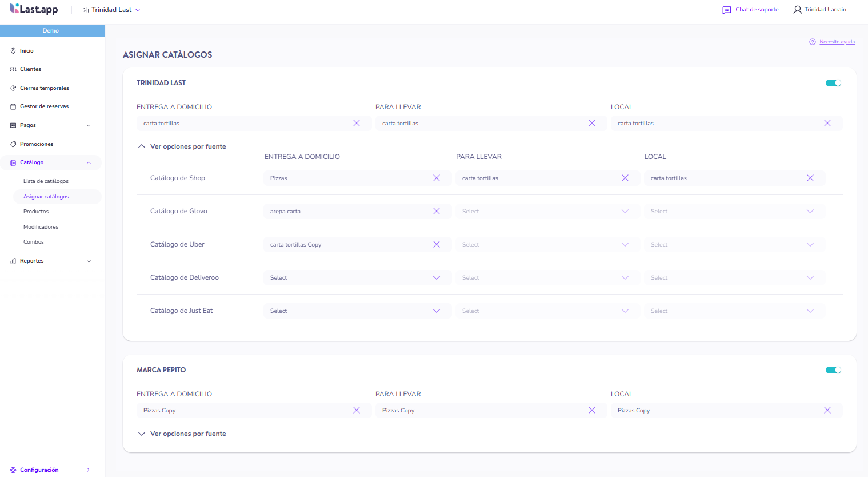Screen dimensions: 868x477
Task: Click the Clientes people icon
Action: pos(13,69)
